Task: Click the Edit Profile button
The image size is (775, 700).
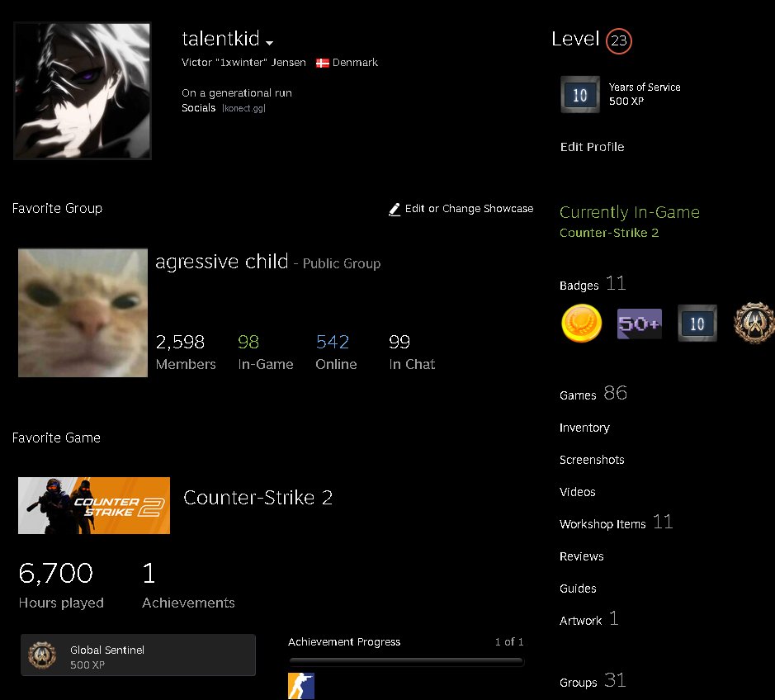Action: click(x=592, y=147)
